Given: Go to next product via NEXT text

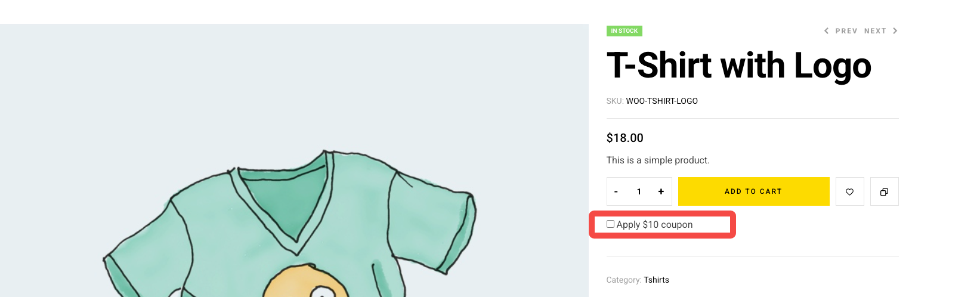Looking at the screenshot, I should [875, 31].
